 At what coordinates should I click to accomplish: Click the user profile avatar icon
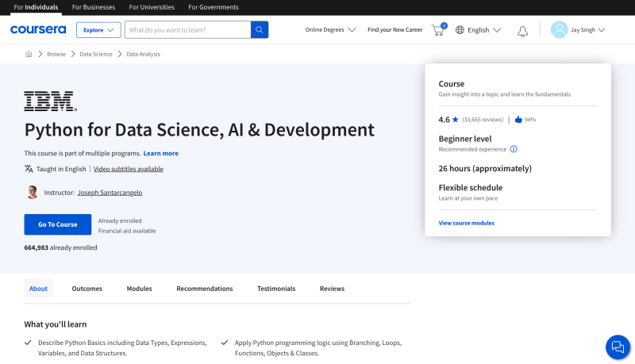[x=559, y=30]
